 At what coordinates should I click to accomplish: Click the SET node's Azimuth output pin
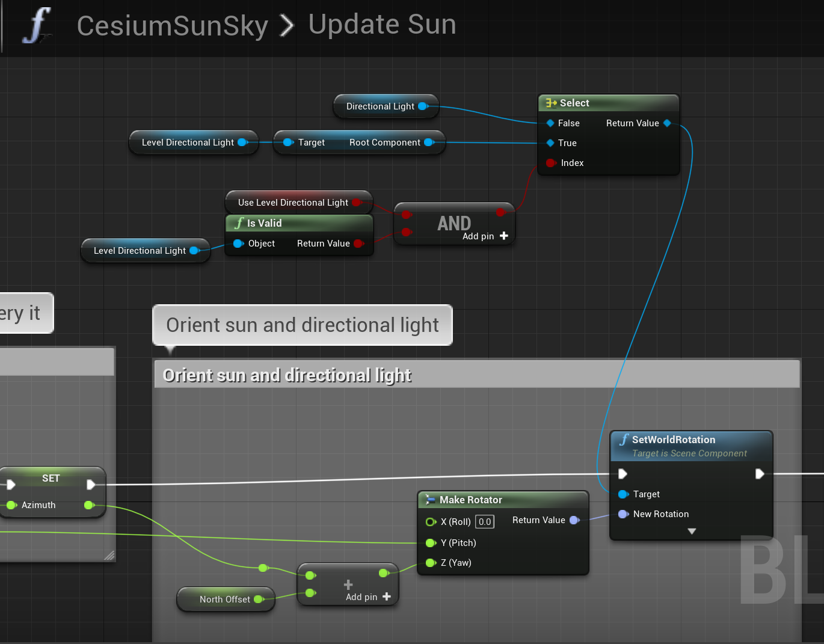click(x=89, y=505)
